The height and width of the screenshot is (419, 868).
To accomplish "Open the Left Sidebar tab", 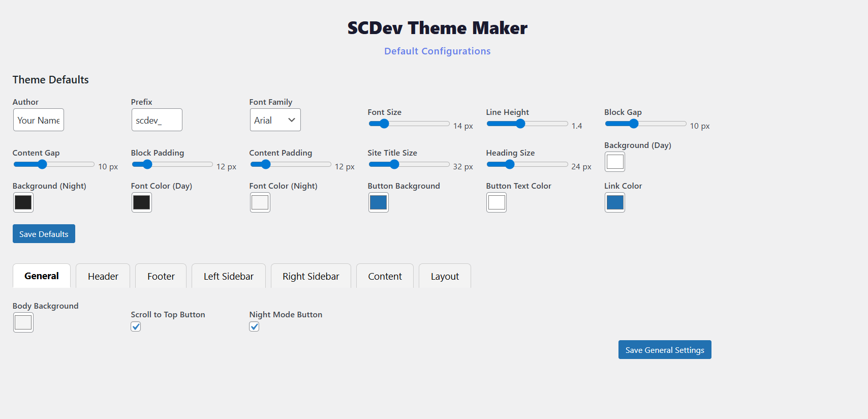I will click(228, 276).
